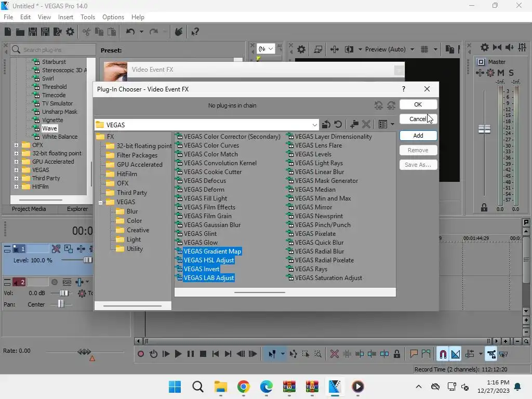Toggle Loop Playback button
This screenshot has width=532, height=399.
153,354
